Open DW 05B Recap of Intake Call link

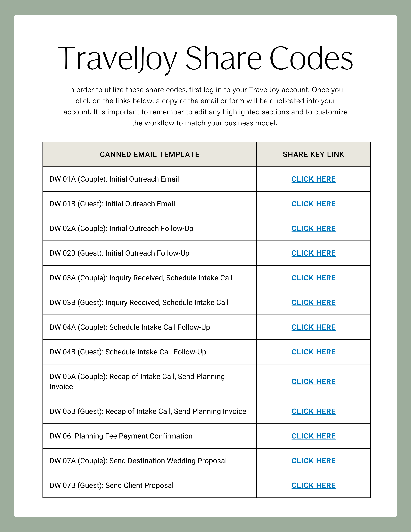(x=313, y=411)
